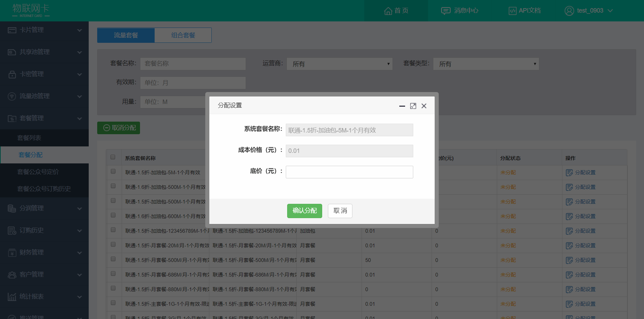Check the 月套餐-20M/月 row checkbox
The width and height of the screenshot is (644, 319).
[x=113, y=244]
